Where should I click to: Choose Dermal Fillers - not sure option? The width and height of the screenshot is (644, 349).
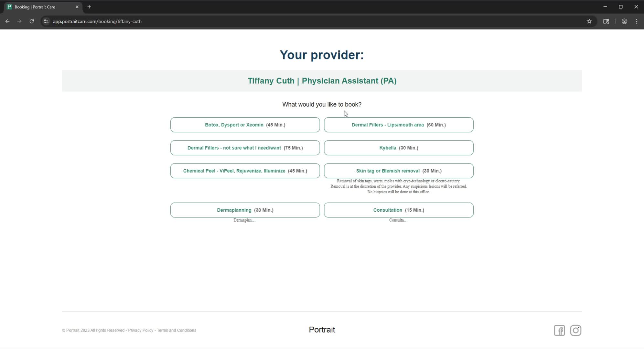245,148
